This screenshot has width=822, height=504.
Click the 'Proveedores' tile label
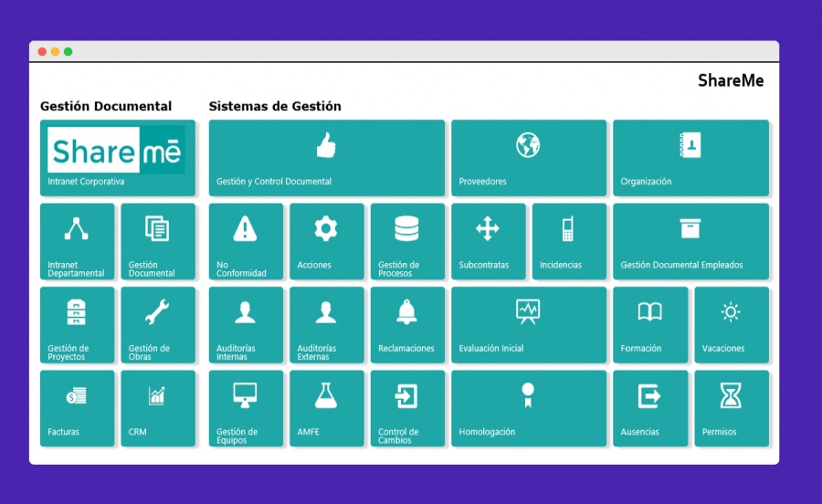pos(482,182)
